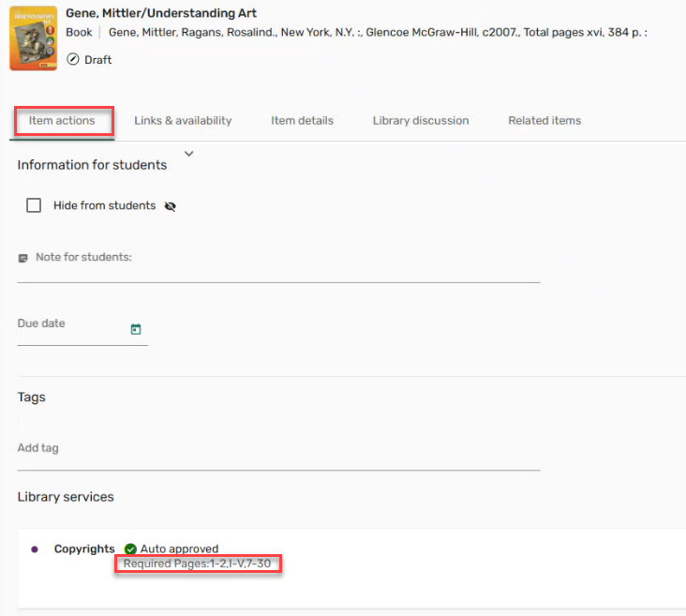
Task: Click the crossed-eye icon beside Hide from students
Action: 171,206
